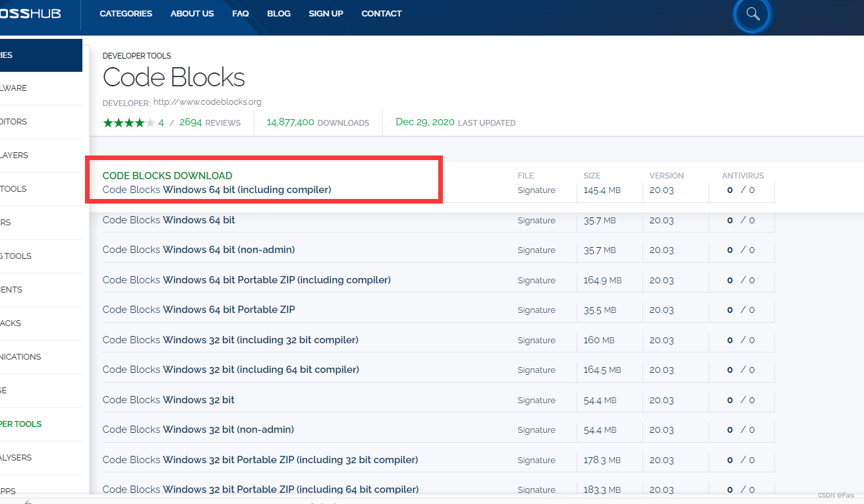
Task: Open the search magnifier icon
Action: 753,14
